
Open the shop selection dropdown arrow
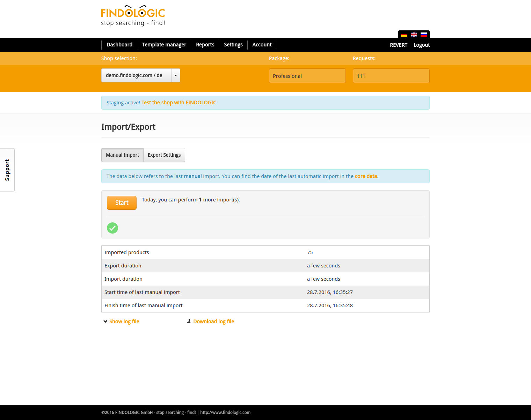point(176,75)
